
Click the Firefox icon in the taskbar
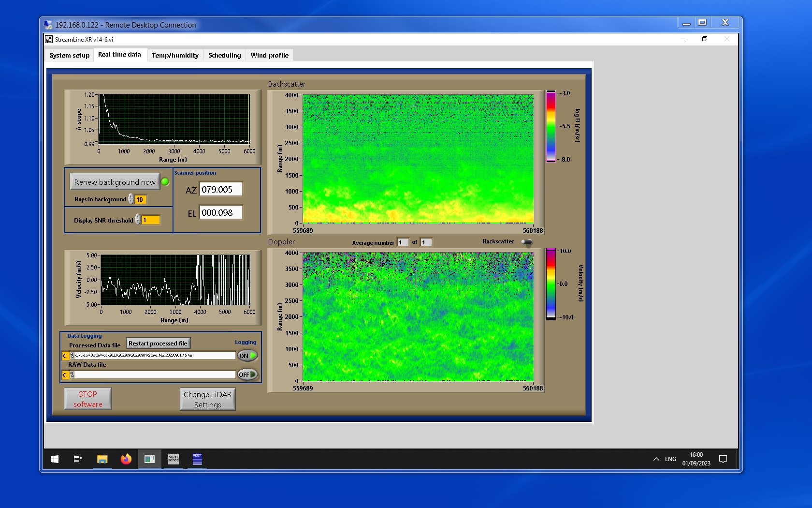point(126,459)
